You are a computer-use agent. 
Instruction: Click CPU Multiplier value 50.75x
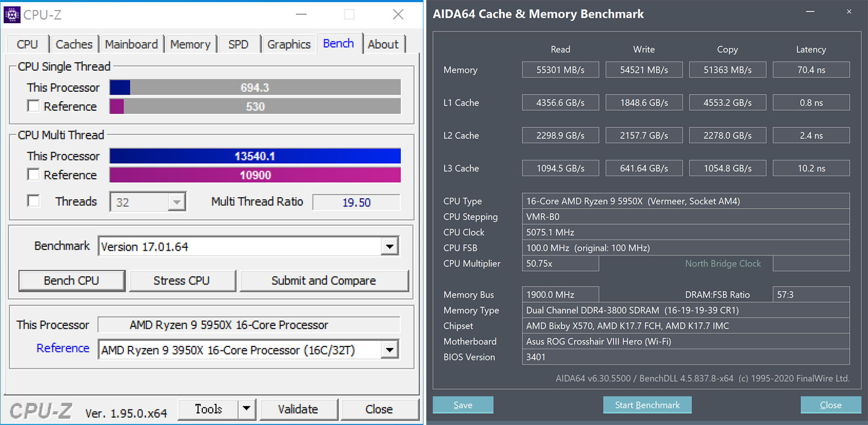[561, 263]
